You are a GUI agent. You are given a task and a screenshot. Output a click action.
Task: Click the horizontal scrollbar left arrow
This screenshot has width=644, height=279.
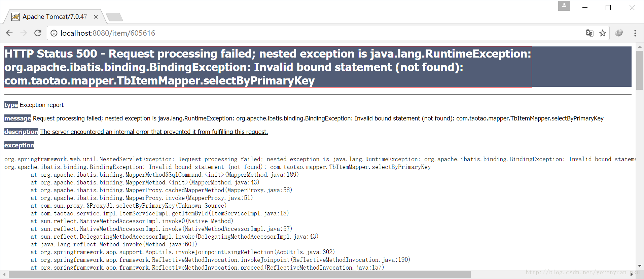click(4, 275)
